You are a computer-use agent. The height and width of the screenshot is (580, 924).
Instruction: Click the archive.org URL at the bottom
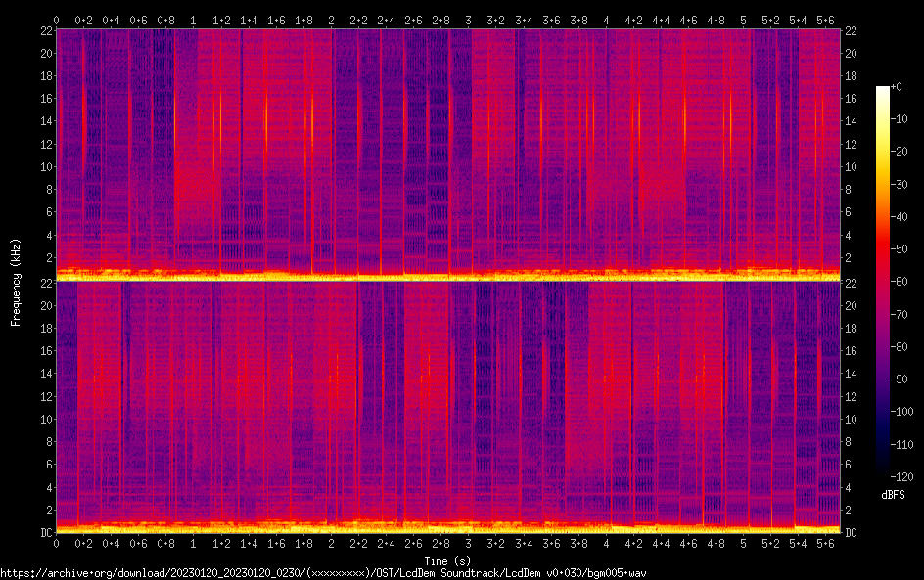[323, 573]
